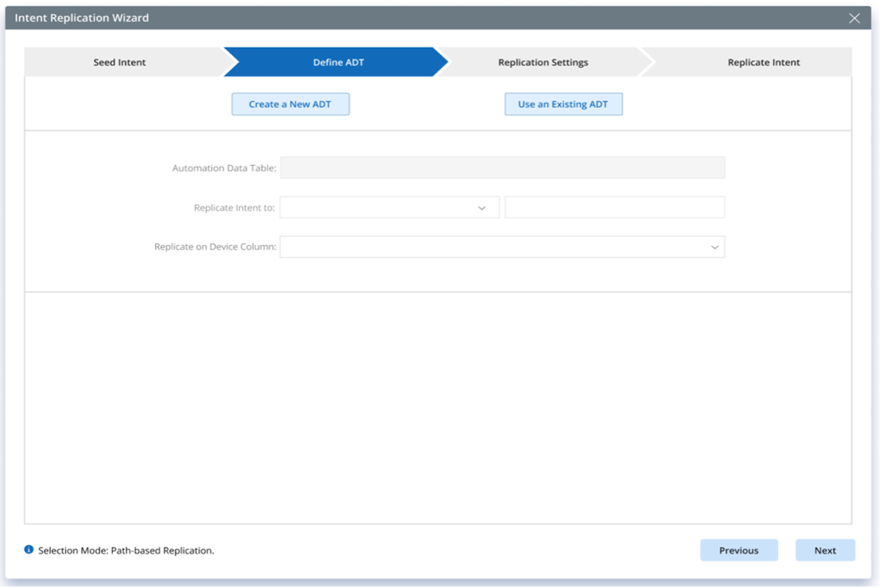The width and height of the screenshot is (882, 588).
Task: Click the Intent Replication Wizard title text
Action: 82,18
